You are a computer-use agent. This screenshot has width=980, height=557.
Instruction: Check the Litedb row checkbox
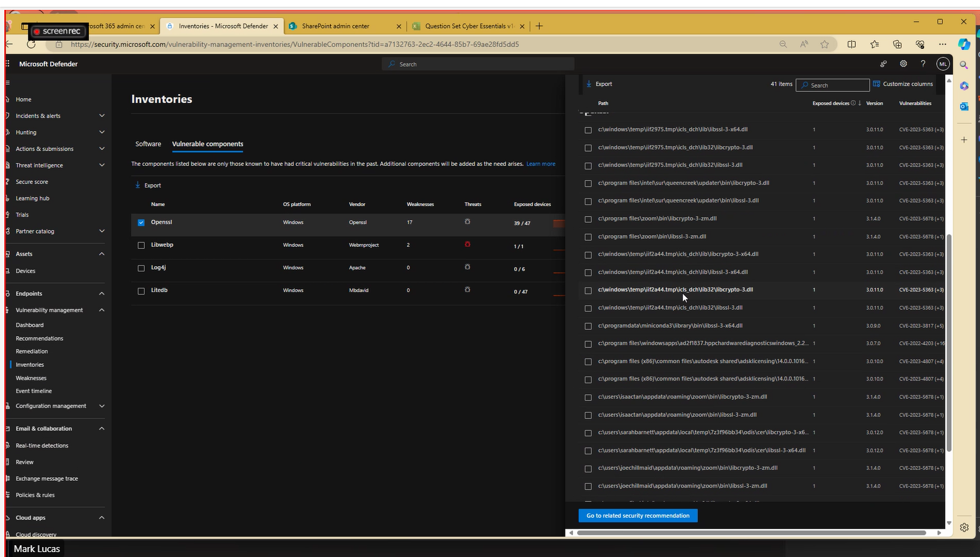coord(141,291)
